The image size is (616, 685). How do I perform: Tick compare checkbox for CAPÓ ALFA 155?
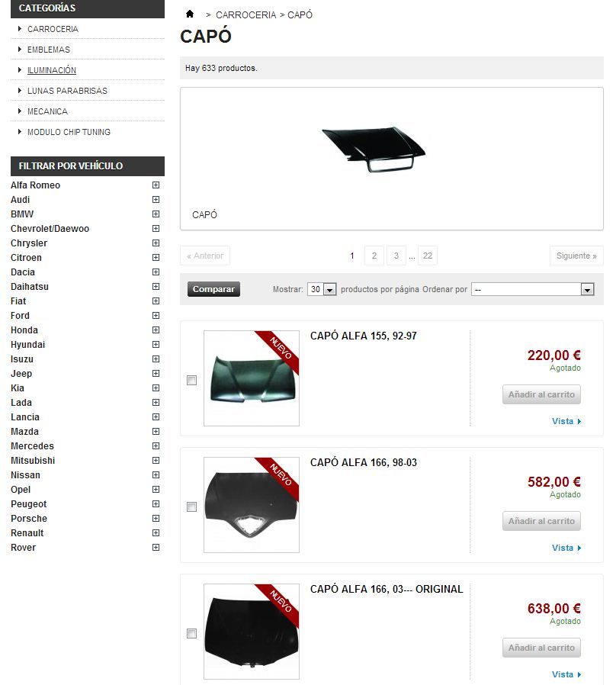pyautogui.click(x=191, y=381)
